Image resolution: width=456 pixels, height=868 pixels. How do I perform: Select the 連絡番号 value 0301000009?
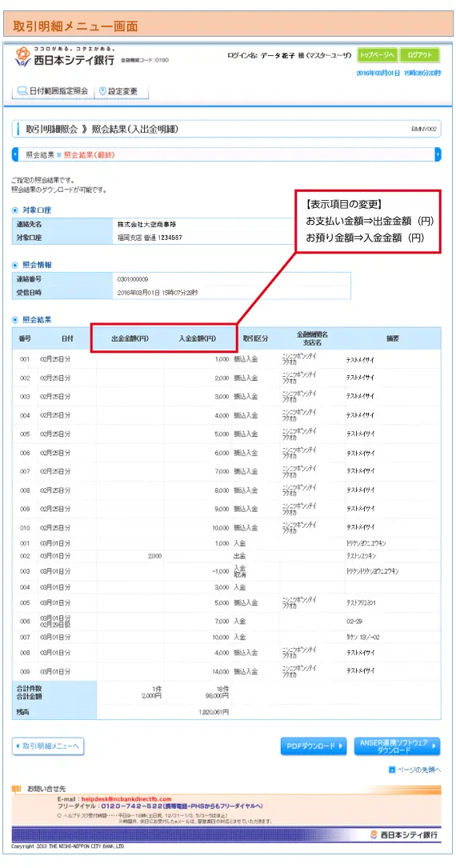(133, 279)
